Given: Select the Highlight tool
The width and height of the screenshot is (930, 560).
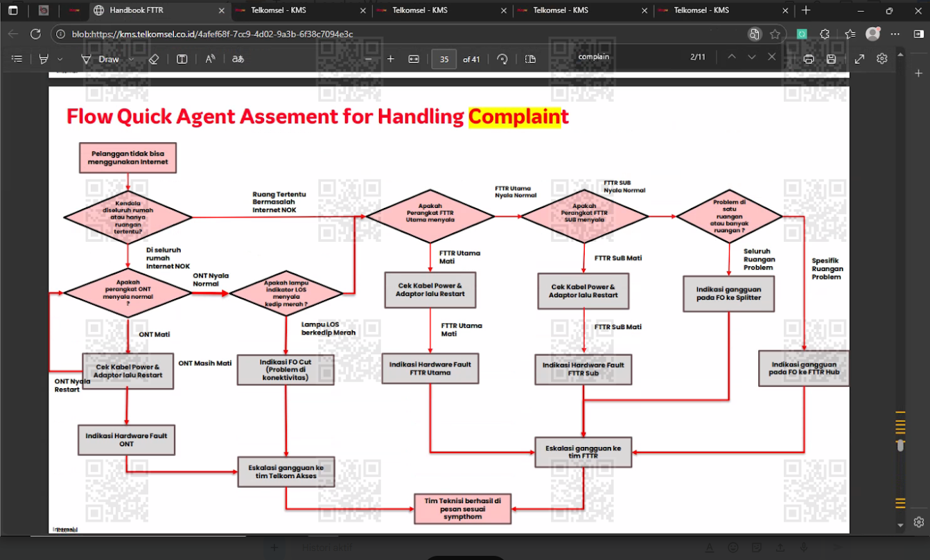Looking at the screenshot, I should coord(44,59).
